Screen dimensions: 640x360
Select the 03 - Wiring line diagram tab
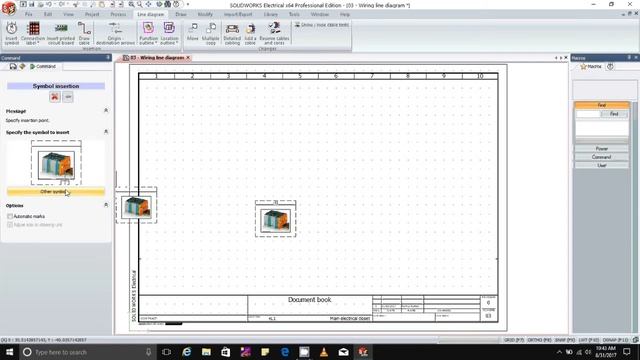pyautogui.click(x=157, y=58)
